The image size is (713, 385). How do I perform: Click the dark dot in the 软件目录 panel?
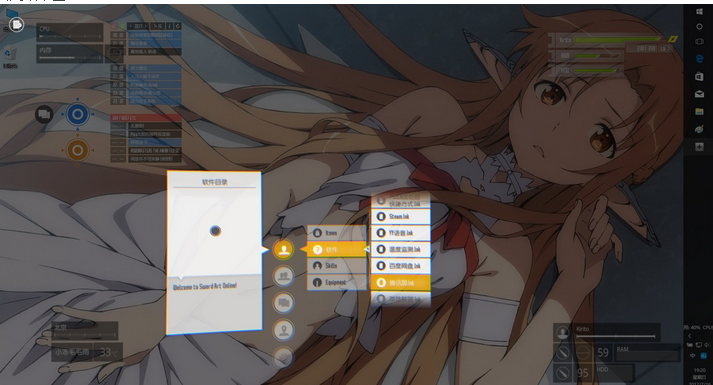(x=216, y=231)
